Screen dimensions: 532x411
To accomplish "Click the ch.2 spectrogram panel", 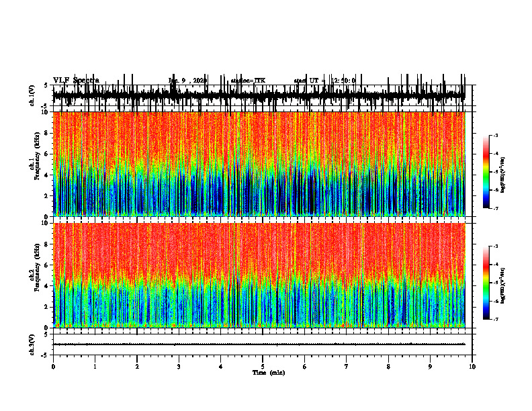I will [x=259, y=275].
